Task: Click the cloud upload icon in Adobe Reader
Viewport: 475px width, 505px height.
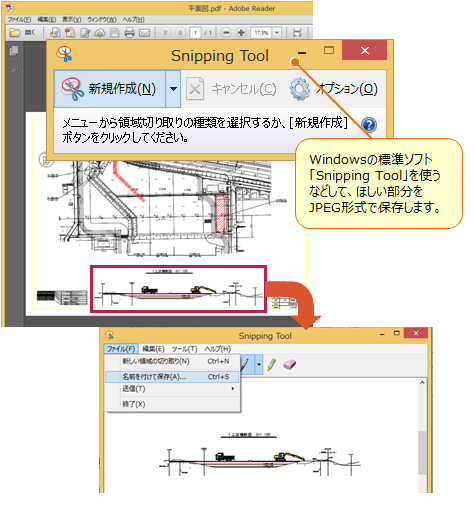Action: (x=100, y=33)
